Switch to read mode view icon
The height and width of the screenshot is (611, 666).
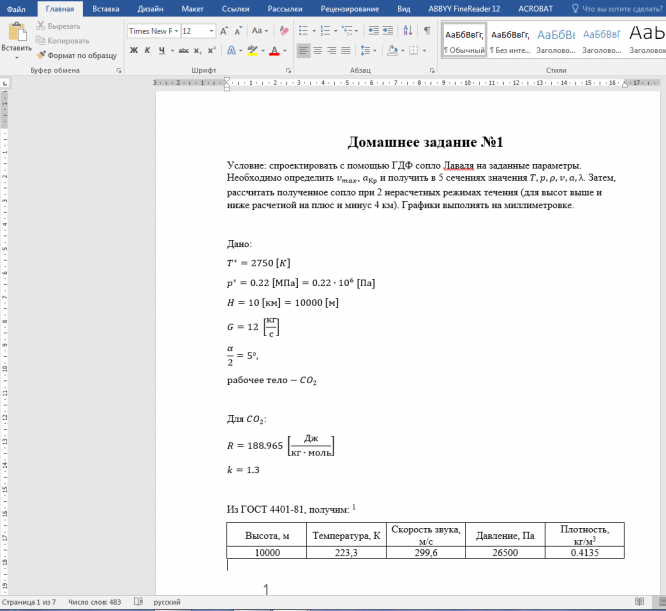coord(639,602)
